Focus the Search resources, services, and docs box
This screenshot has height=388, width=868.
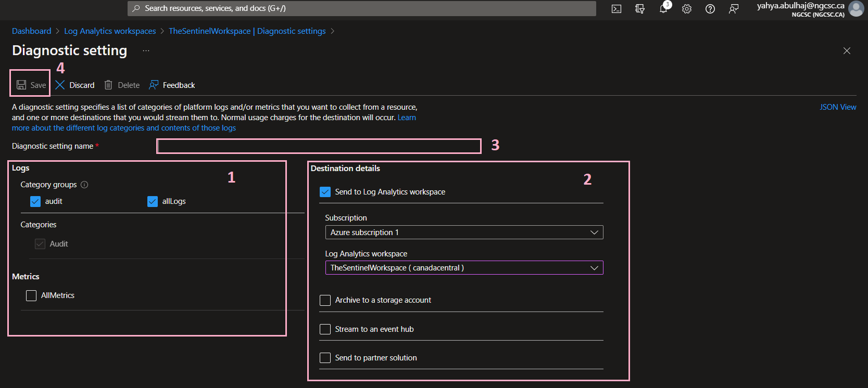click(x=362, y=8)
